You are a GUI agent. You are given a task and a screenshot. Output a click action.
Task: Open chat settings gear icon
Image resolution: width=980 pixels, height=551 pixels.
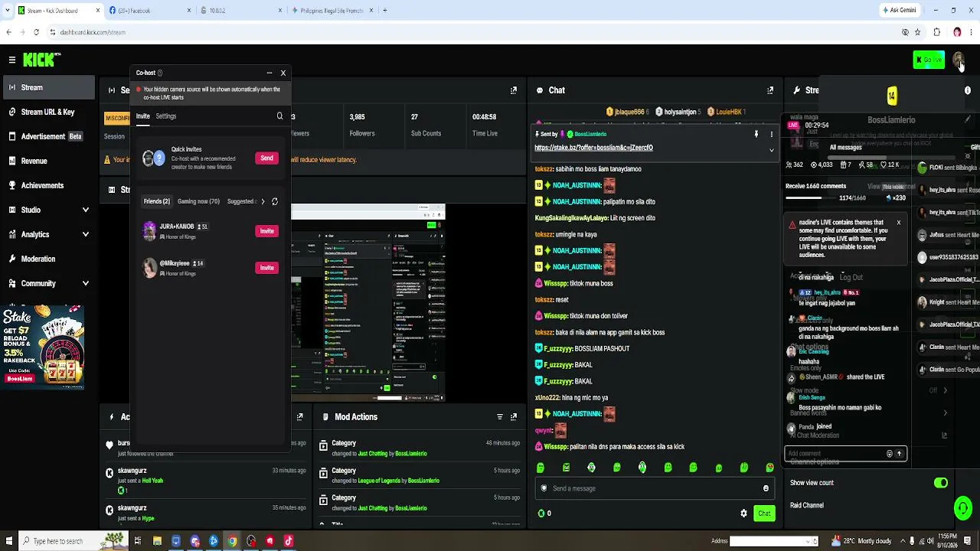tap(743, 514)
